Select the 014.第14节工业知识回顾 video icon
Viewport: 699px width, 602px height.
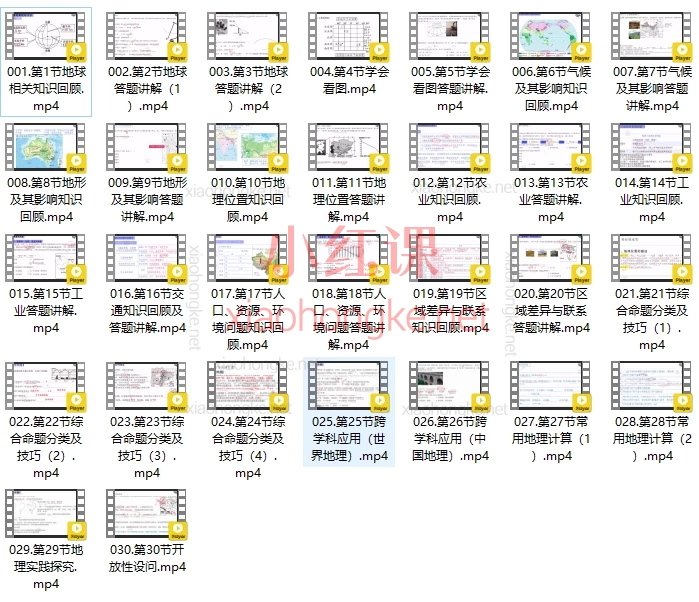pos(651,149)
